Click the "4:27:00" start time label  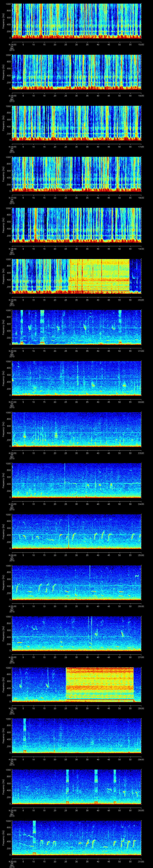click(x=12, y=708)
